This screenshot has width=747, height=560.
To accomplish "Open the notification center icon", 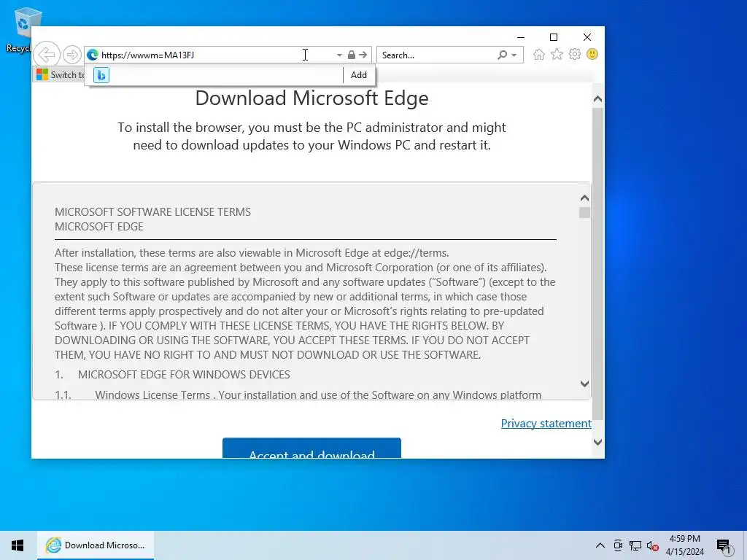I will pyautogui.click(x=723, y=545).
